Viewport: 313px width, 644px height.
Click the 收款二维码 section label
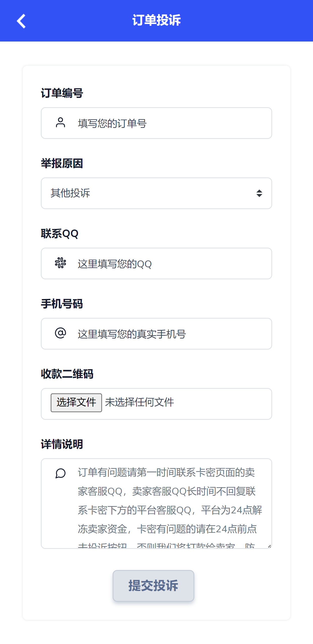click(x=67, y=374)
